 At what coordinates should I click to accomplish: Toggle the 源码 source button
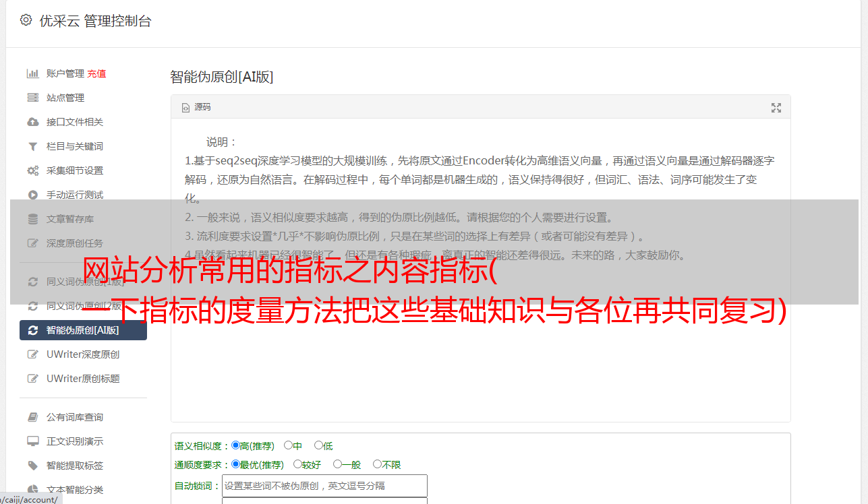click(x=196, y=107)
